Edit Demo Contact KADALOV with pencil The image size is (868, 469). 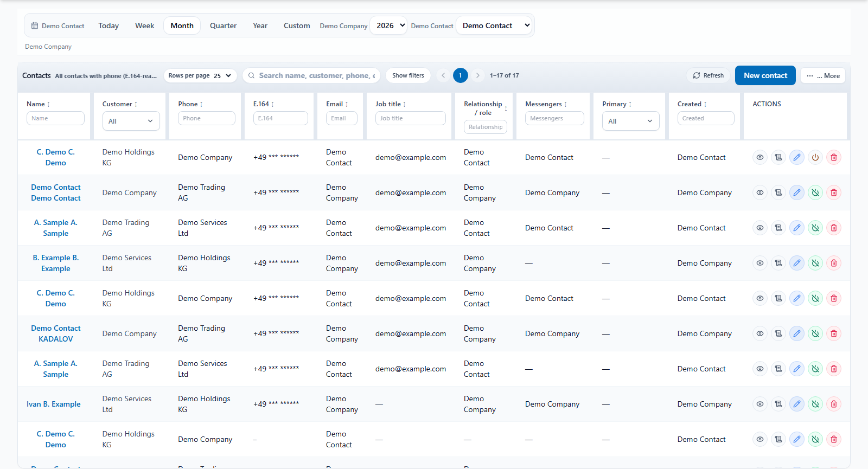797,333
